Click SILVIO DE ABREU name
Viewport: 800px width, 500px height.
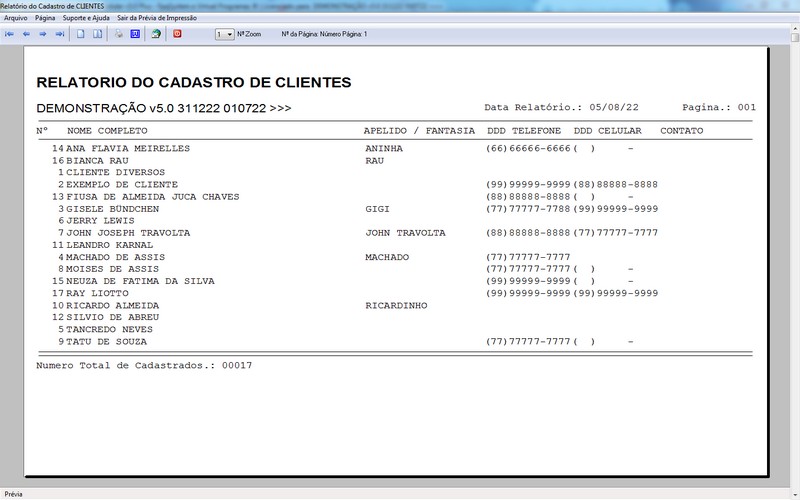point(113,317)
